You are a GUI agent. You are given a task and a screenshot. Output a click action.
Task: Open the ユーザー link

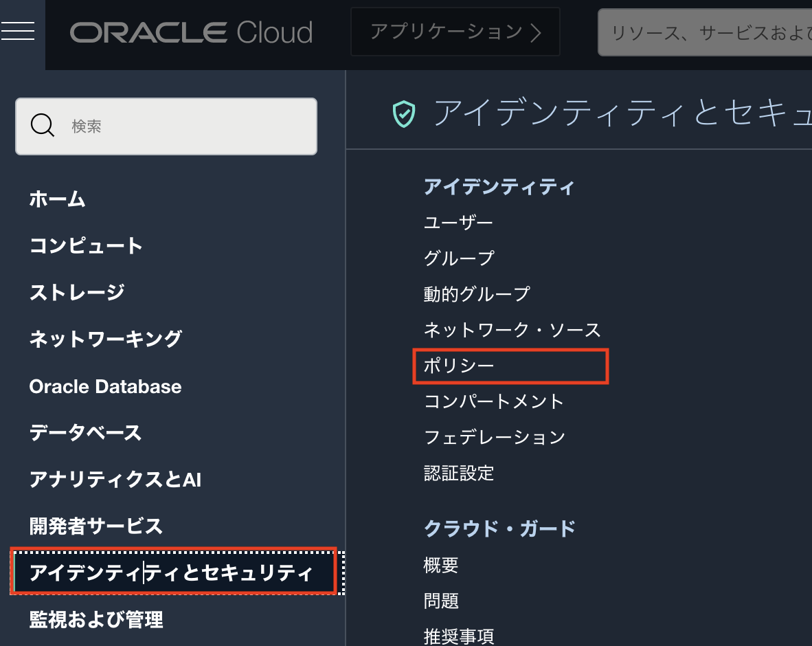(x=458, y=223)
